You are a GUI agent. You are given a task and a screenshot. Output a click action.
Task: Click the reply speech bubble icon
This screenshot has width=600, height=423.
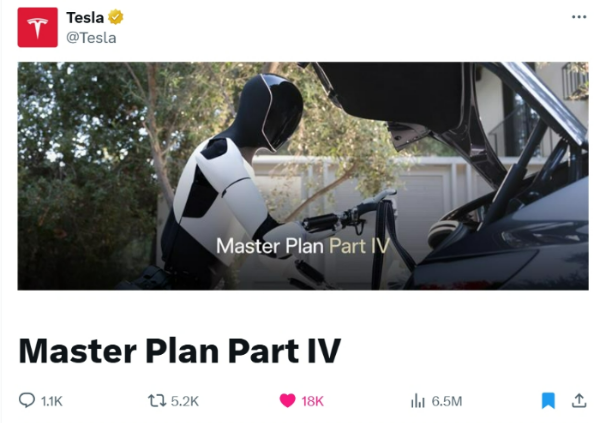click(27, 400)
